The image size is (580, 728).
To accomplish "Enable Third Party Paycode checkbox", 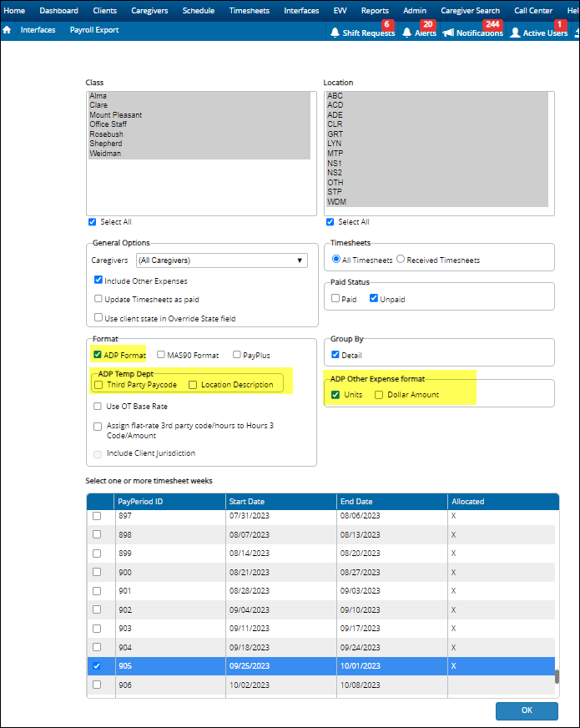I will click(x=98, y=385).
